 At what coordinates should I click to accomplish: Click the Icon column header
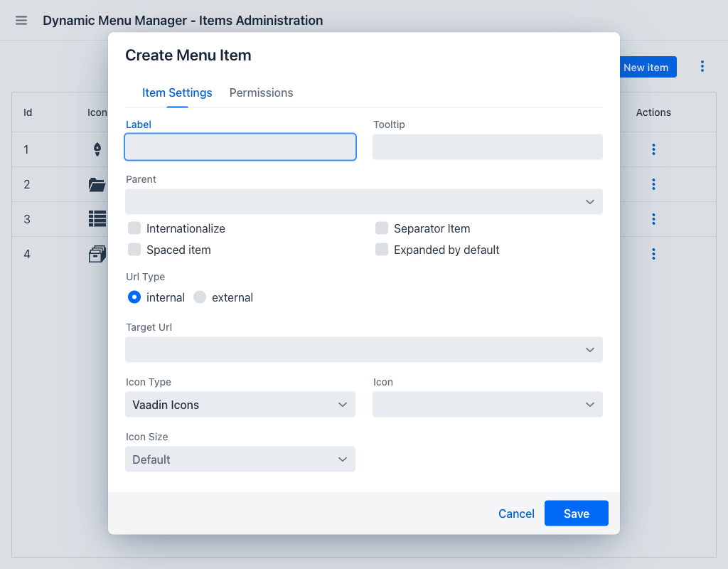[x=97, y=112]
